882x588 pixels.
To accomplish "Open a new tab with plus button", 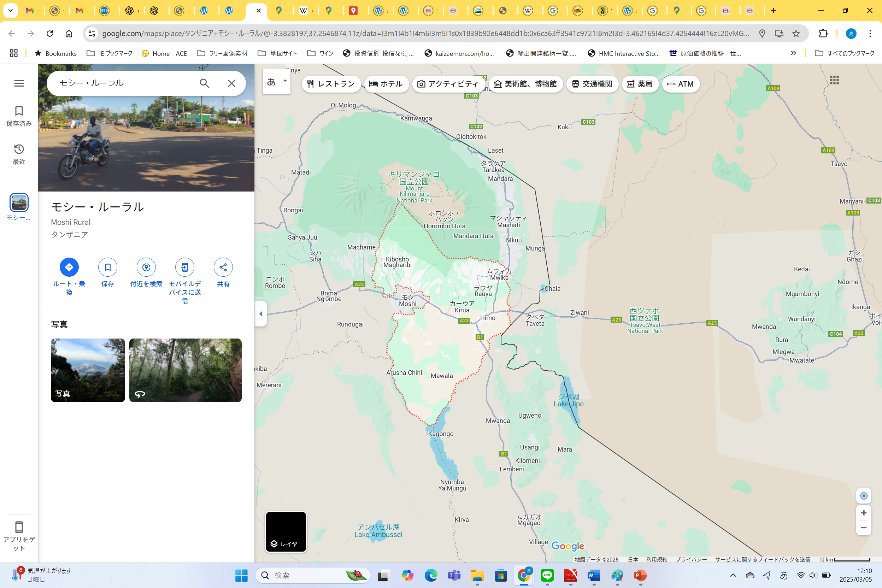I will pos(773,11).
